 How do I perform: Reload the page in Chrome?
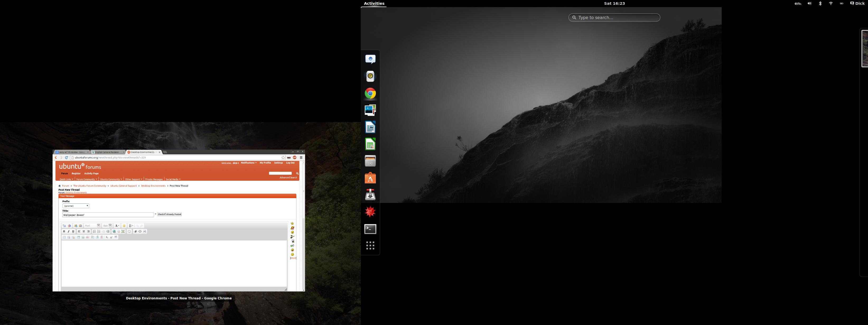66,157
